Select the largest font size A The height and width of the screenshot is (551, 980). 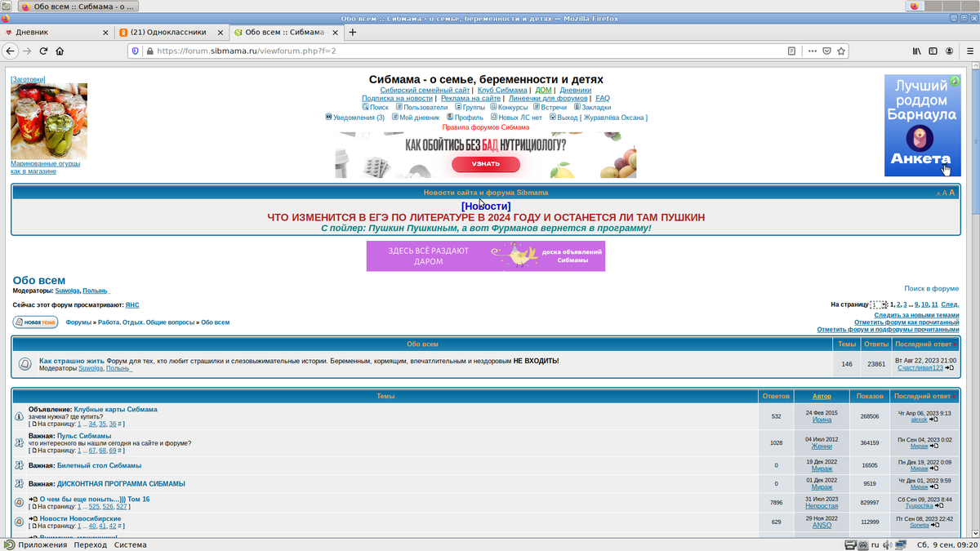[952, 193]
